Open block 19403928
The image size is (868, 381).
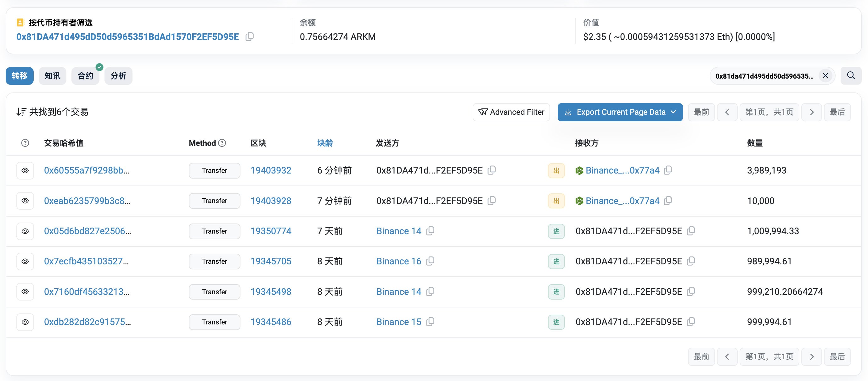pos(271,201)
